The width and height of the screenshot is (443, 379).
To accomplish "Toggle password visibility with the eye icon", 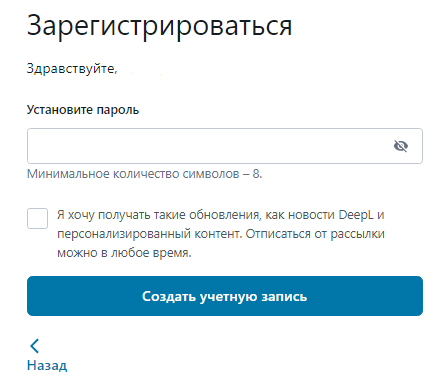I will (x=401, y=146).
